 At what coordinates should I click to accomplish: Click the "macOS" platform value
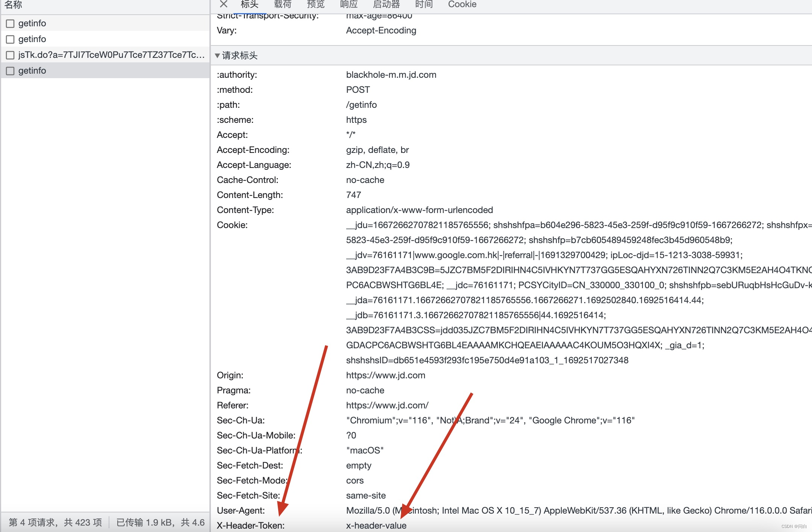click(x=365, y=450)
